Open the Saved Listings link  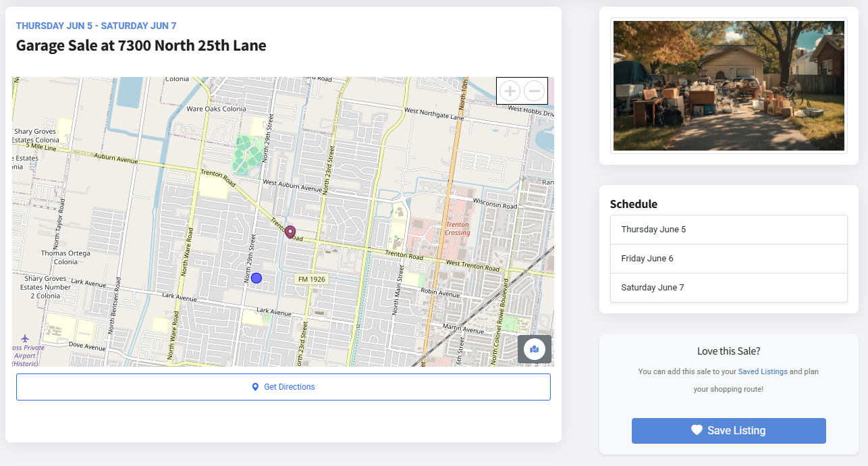763,371
